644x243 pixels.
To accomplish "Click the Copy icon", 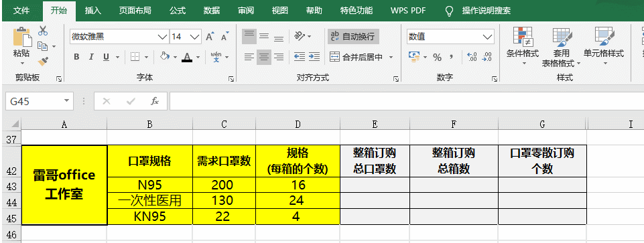I will pyautogui.click(x=43, y=46).
